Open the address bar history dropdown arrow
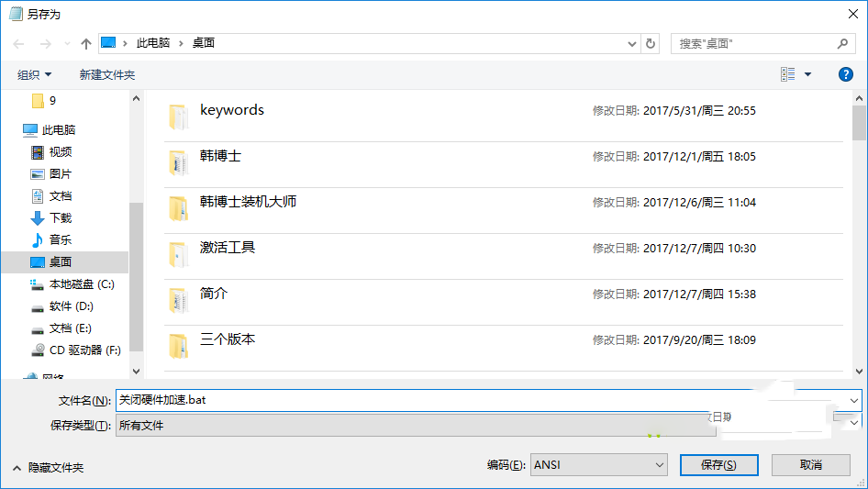This screenshot has height=489, width=868. 632,43
